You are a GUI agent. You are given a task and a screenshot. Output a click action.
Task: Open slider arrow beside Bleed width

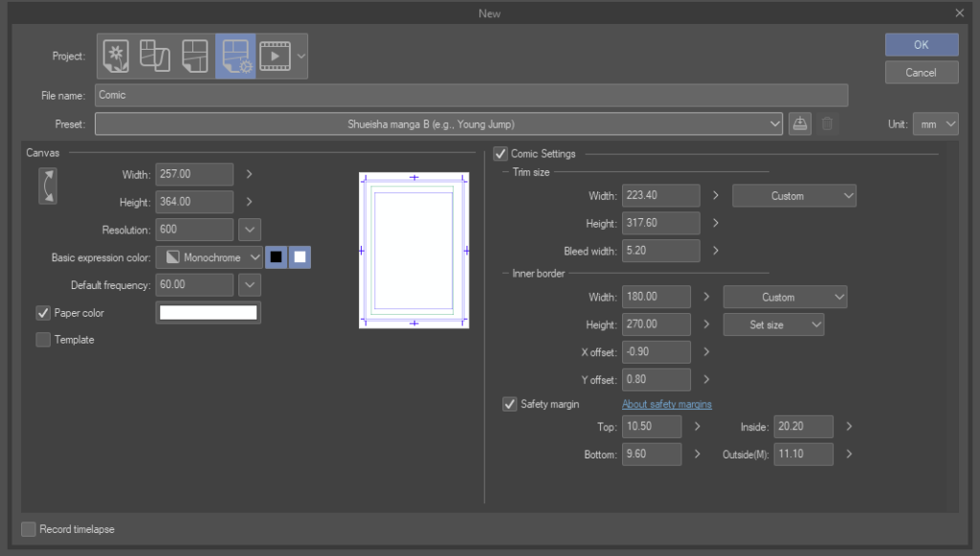point(716,251)
